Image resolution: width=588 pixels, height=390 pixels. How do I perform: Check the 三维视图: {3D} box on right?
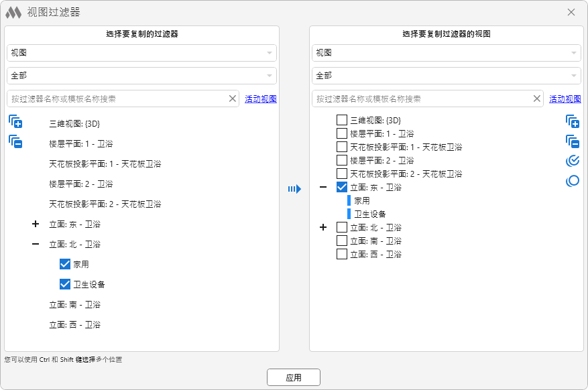pyautogui.click(x=342, y=121)
